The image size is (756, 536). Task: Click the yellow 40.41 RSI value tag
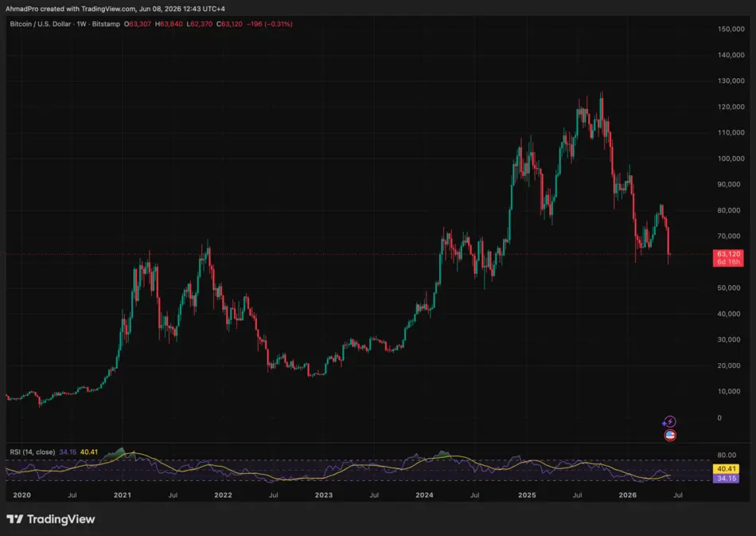click(x=726, y=468)
